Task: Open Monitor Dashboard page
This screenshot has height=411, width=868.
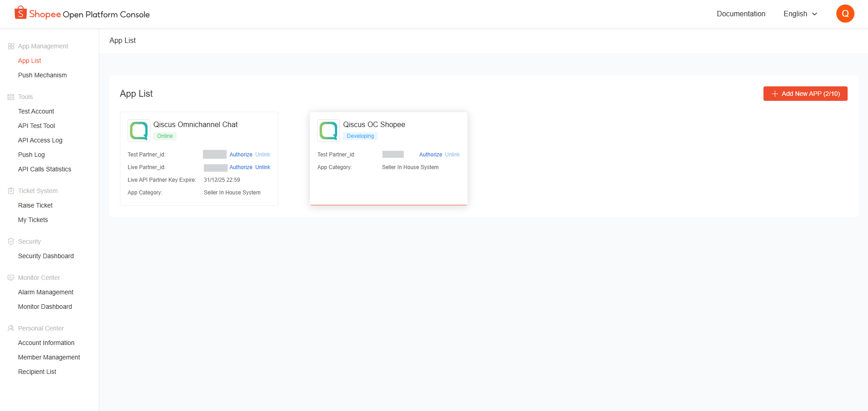Action: [x=45, y=307]
